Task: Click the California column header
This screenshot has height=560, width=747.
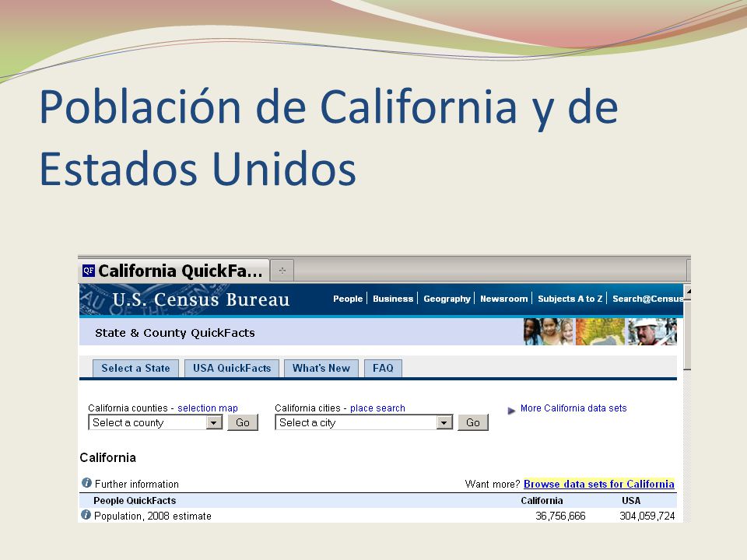Action: coord(542,500)
